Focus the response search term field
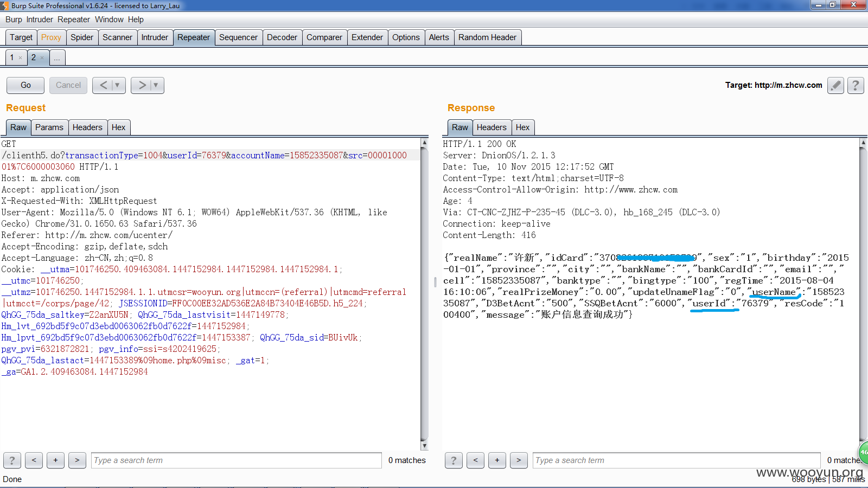Screen dimensions: 868x488 click(676, 460)
